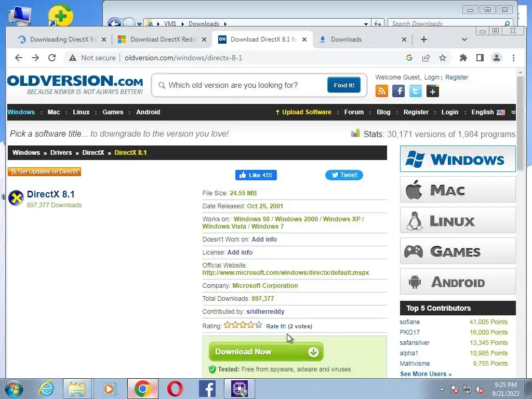Open a new Chrome tab
The image size is (532, 399).
point(424,39)
